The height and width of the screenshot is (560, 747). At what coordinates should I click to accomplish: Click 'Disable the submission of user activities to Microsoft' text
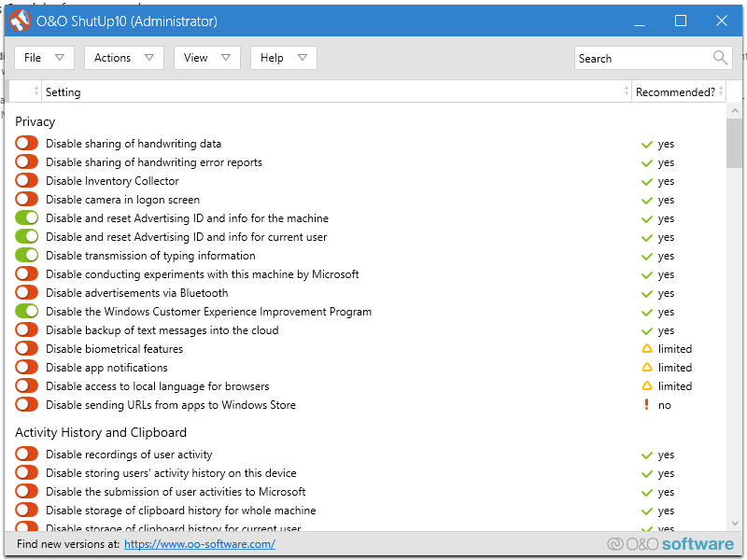coord(176,492)
